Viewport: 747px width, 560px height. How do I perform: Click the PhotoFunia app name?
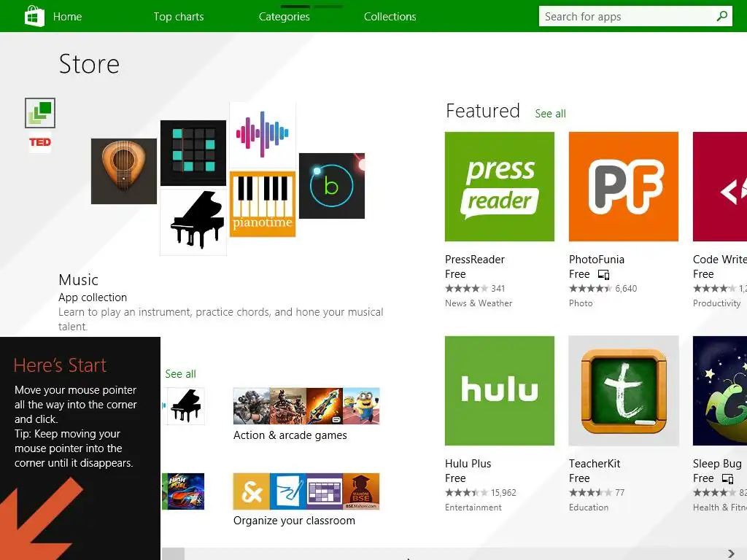click(x=597, y=260)
